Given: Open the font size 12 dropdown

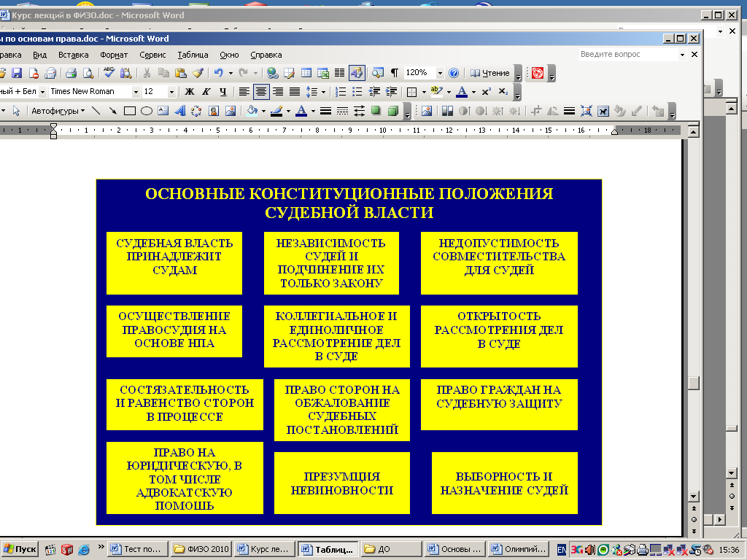Looking at the screenshot, I should point(171,91).
